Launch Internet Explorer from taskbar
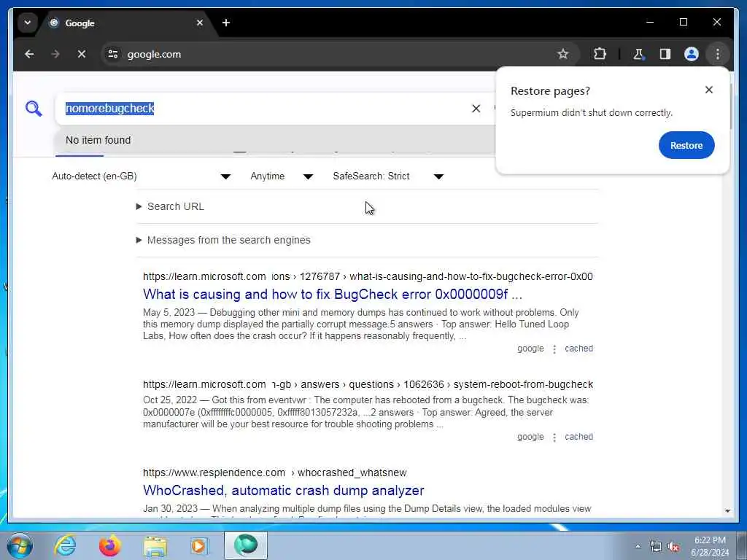 [x=65, y=545]
